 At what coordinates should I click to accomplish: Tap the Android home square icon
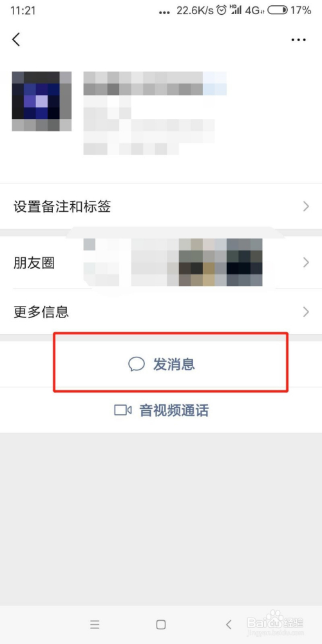(161, 625)
